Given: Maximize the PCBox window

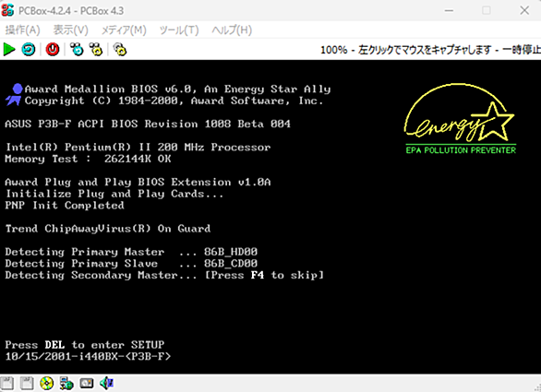Looking at the screenshot, I should tap(487, 10).
